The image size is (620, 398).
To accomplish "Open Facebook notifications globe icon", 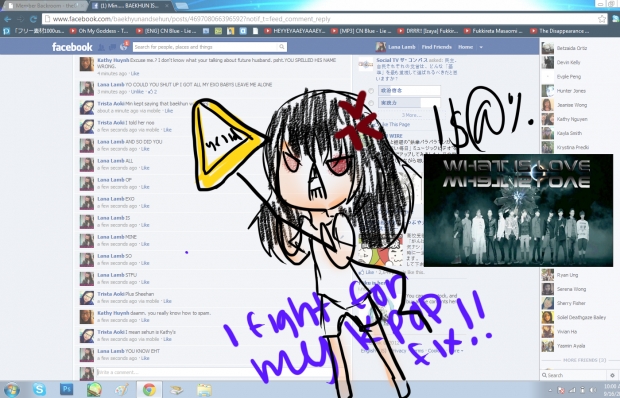I will pyautogui.click(x=123, y=47).
